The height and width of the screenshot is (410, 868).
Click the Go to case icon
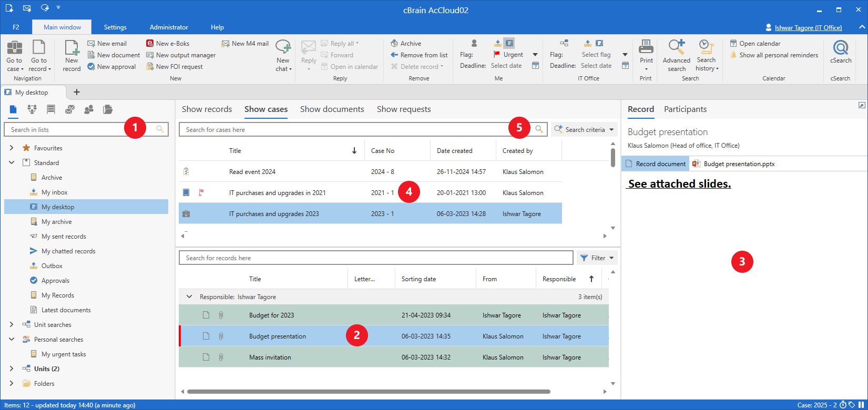point(14,49)
